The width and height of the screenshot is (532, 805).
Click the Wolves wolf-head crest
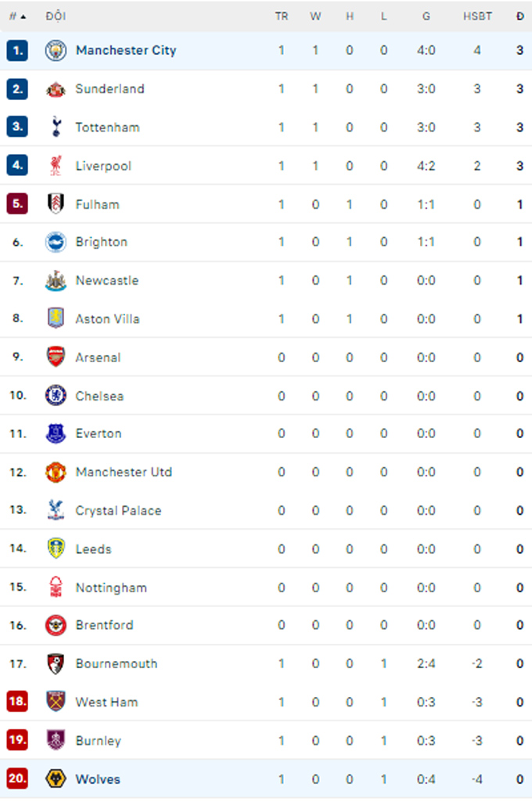56,778
